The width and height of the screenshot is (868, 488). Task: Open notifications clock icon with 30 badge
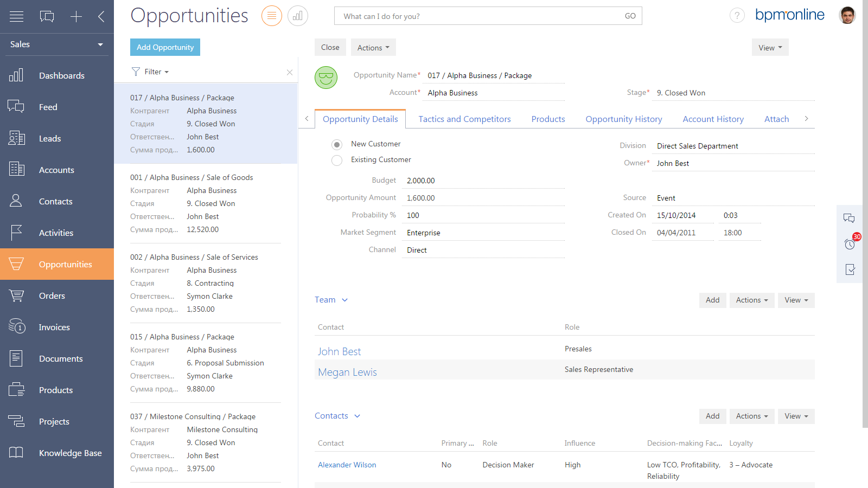click(x=850, y=244)
